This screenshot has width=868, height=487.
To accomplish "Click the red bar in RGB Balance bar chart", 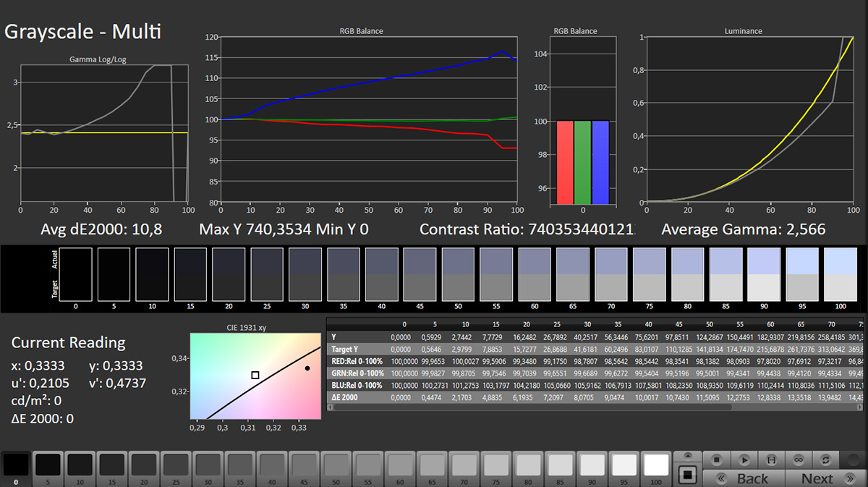I will pos(565,162).
